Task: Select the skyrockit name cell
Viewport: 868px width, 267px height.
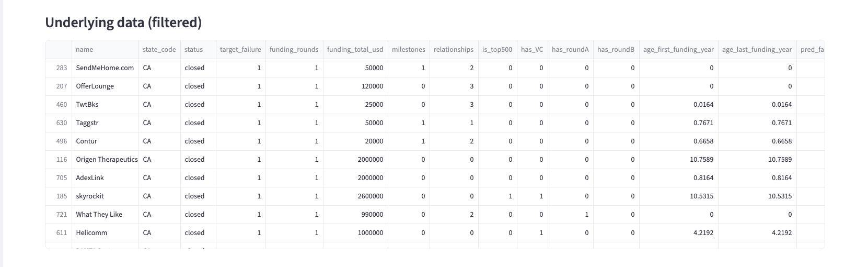Action: click(105, 196)
